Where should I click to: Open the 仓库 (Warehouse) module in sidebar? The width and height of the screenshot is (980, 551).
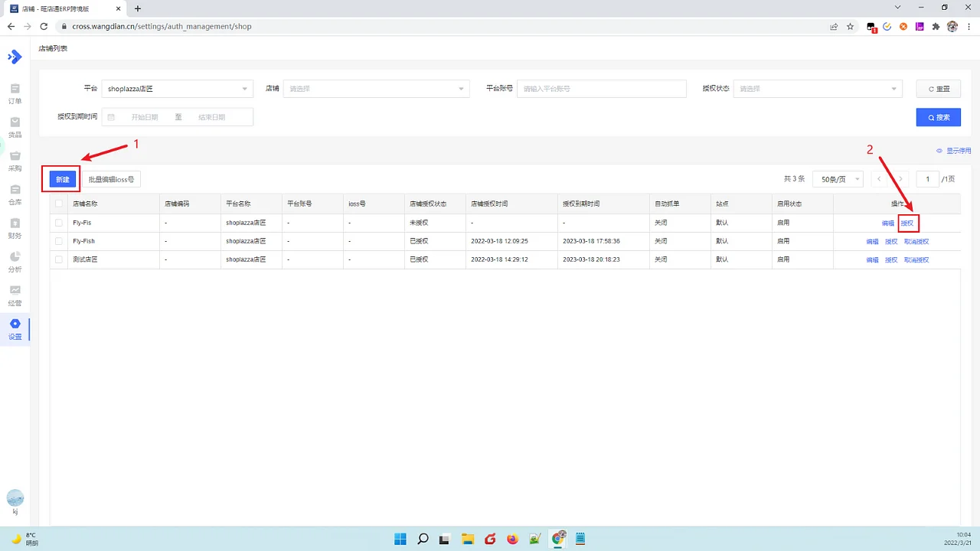tap(15, 194)
